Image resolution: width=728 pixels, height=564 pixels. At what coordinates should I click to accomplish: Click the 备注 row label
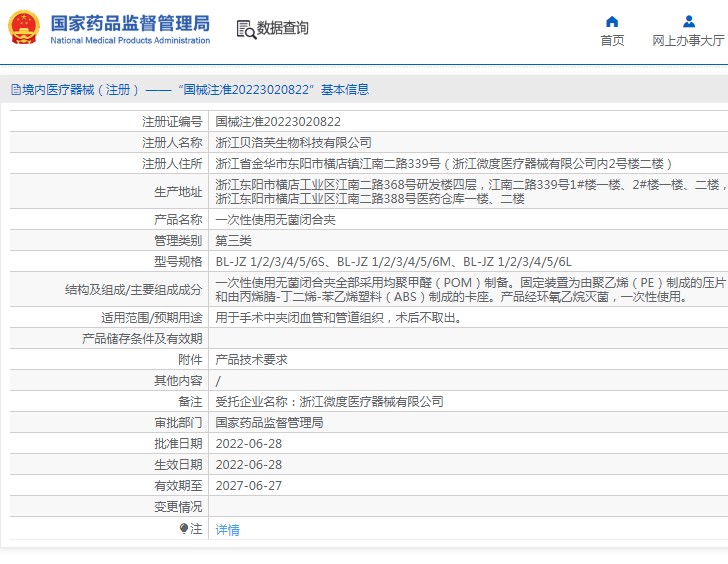click(x=190, y=402)
